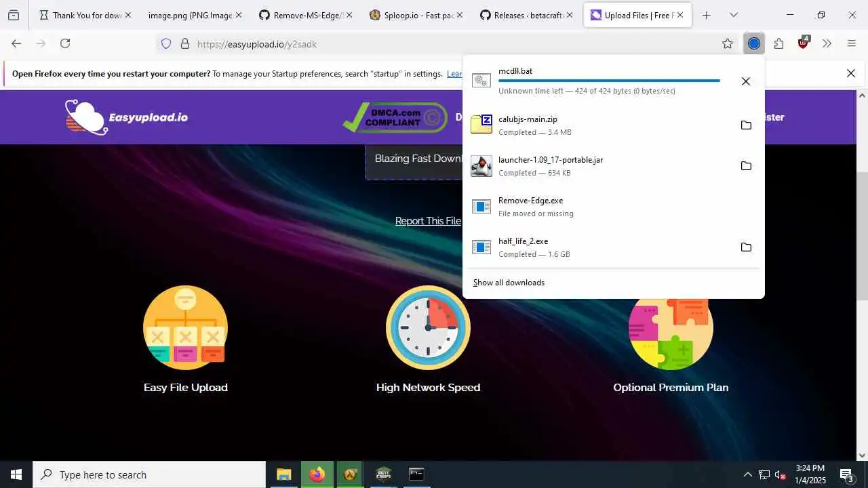
Task: Show more toolbar tools chevron
Action: (x=827, y=43)
